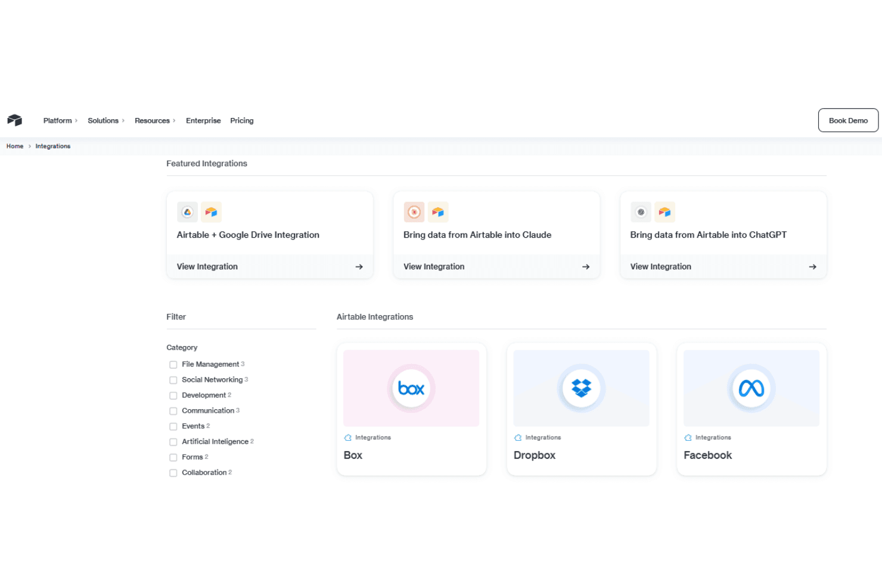882x588 pixels.
Task: Open the Facebook integration title
Action: (708, 455)
